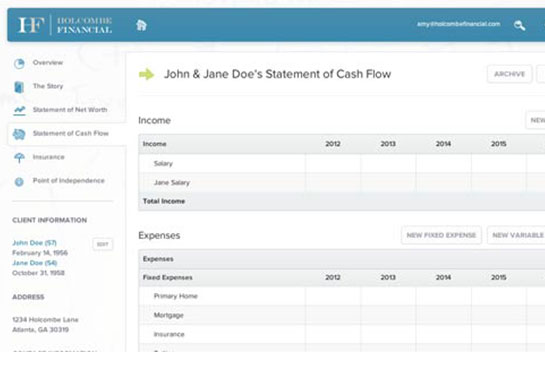The width and height of the screenshot is (545, 370).
Task: Click the Fixed Expenses 2014 column header
Action: click(x=443, y=277)
